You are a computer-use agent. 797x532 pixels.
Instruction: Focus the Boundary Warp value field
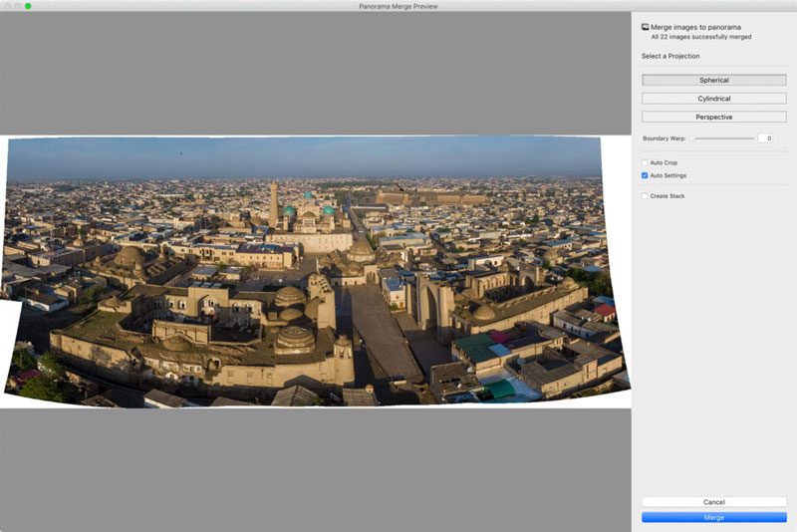[764, 138]
